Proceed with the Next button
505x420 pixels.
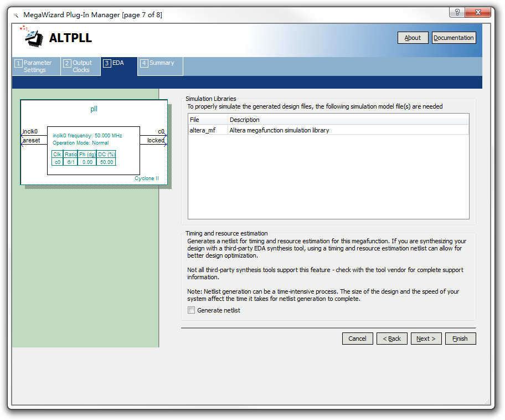click(426, 339)
